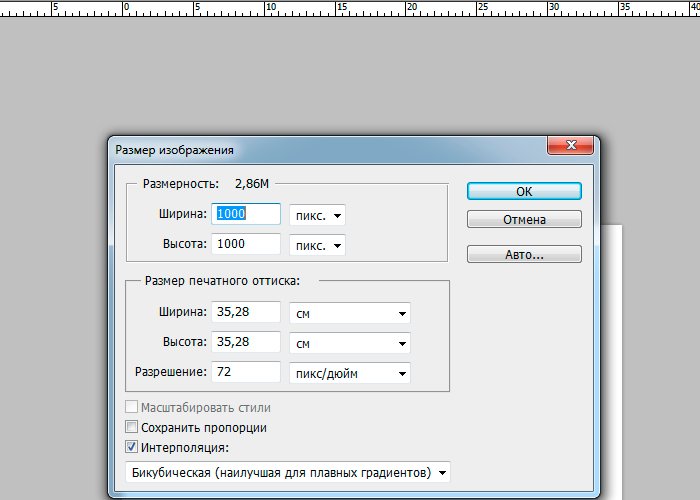Click the print Высота field showing 35,28
The image size is (700, 500).
coord(246,342)
